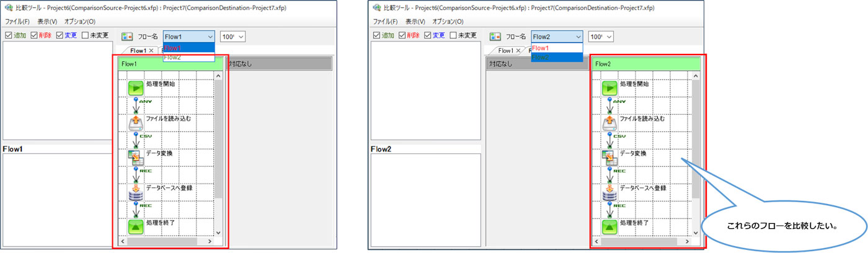Select ファイルを読み込む icon in Flow1 panel

click(135, 123)
